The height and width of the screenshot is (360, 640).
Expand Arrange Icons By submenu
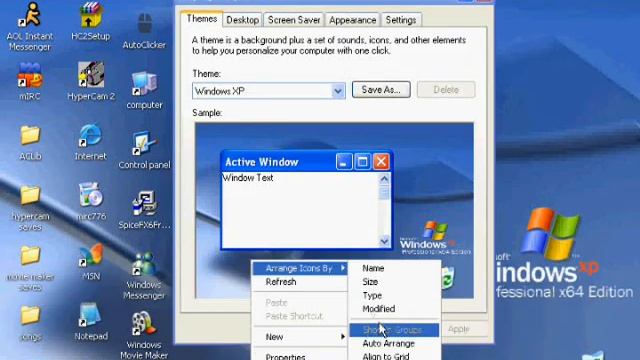[300, 268]
